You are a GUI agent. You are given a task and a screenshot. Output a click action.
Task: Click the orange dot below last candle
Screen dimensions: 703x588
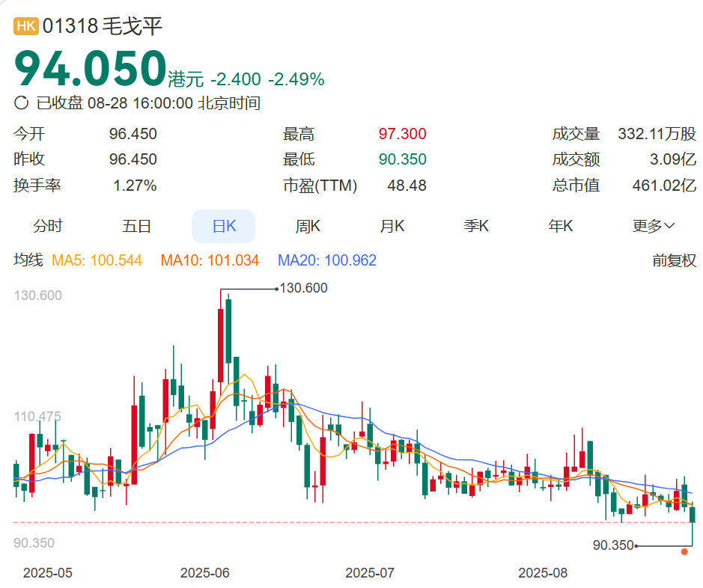684,552
